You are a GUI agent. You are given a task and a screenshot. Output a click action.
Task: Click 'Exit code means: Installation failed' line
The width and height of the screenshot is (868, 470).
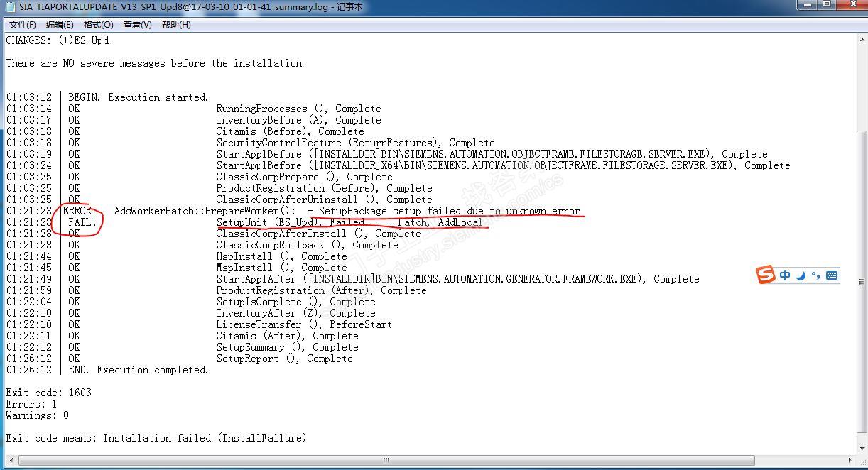tap(156, 438)
